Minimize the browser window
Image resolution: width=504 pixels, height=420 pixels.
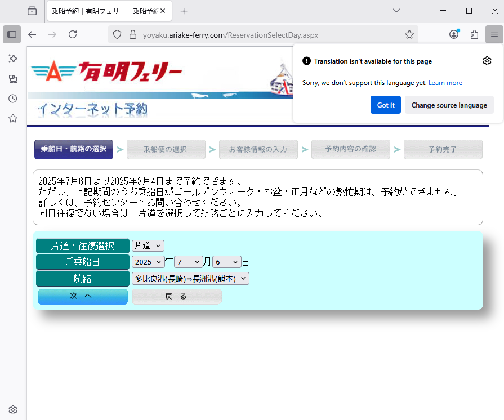[x=443, y=11]
